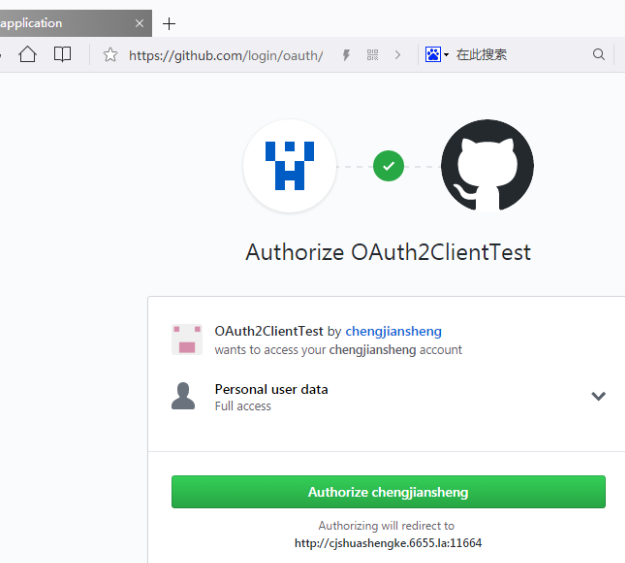
Task: Expand the Personal user data permissions
Action: pos(598,396)
